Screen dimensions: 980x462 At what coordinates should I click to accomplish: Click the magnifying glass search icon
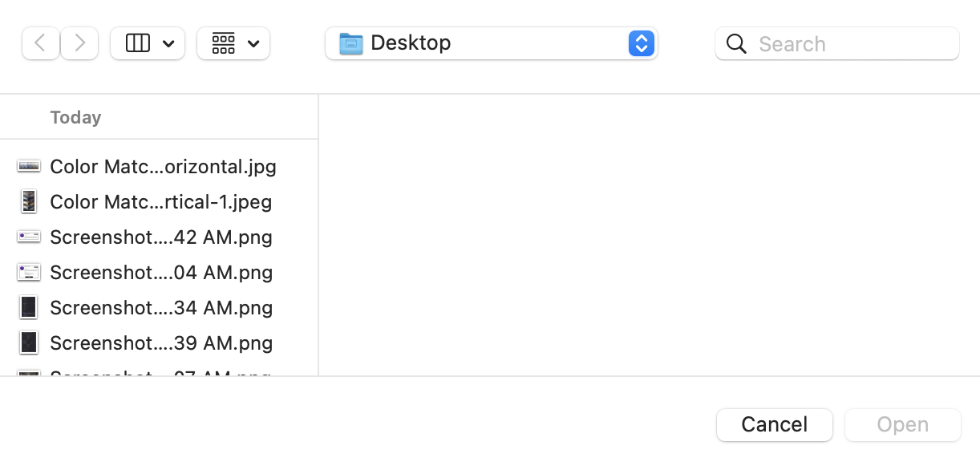coord(736,43)
